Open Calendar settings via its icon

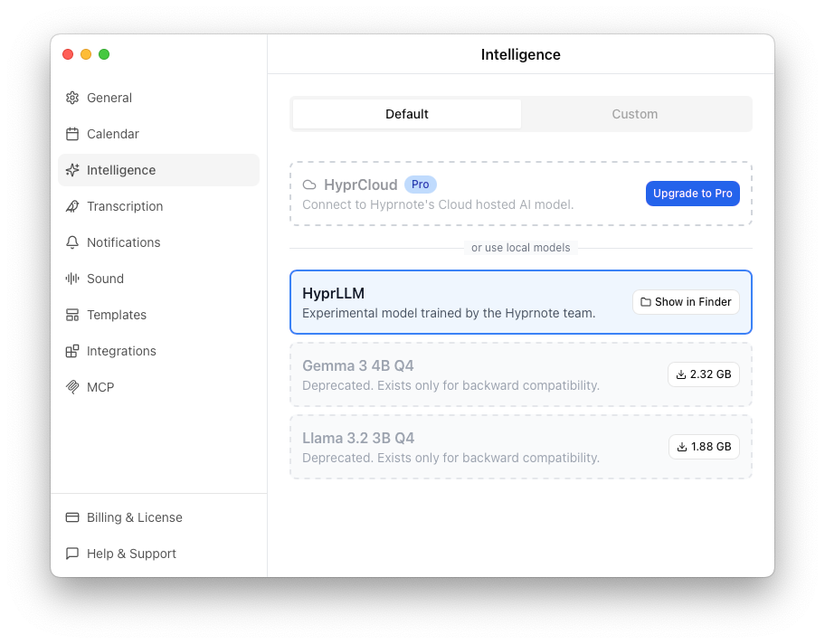point(72,134)
